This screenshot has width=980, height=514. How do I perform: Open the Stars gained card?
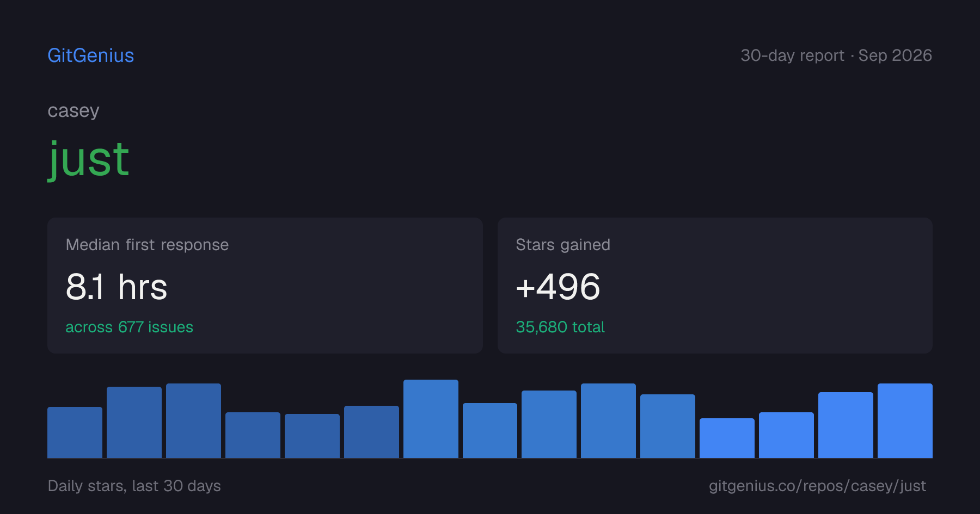point(715,286)
